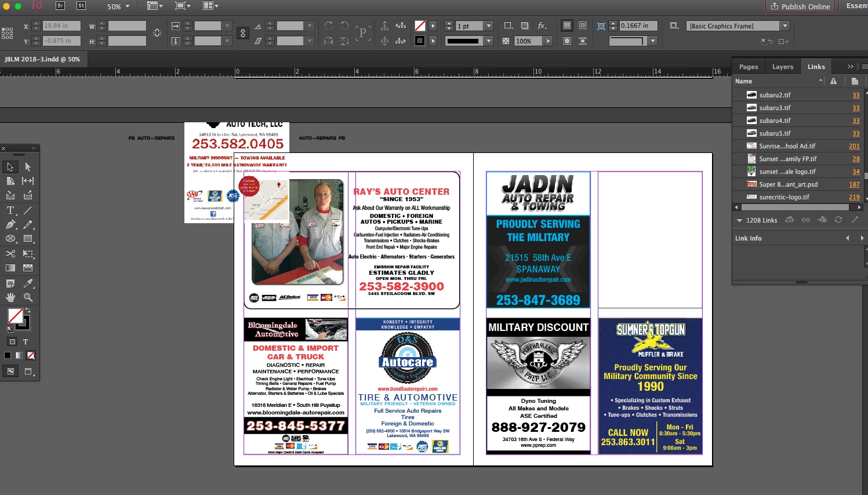Open the View Options dropdown
Image resolution: width=868 pixels, height=495 pixels.
pyautogui.click(x=155, y=6)
